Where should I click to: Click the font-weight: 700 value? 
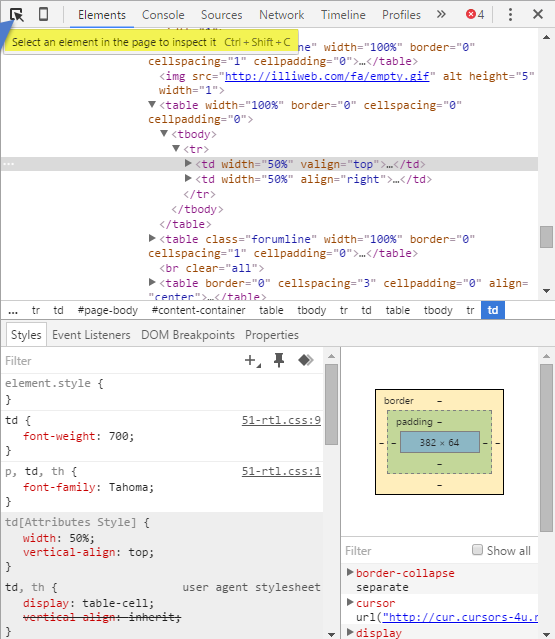(121, 436)
